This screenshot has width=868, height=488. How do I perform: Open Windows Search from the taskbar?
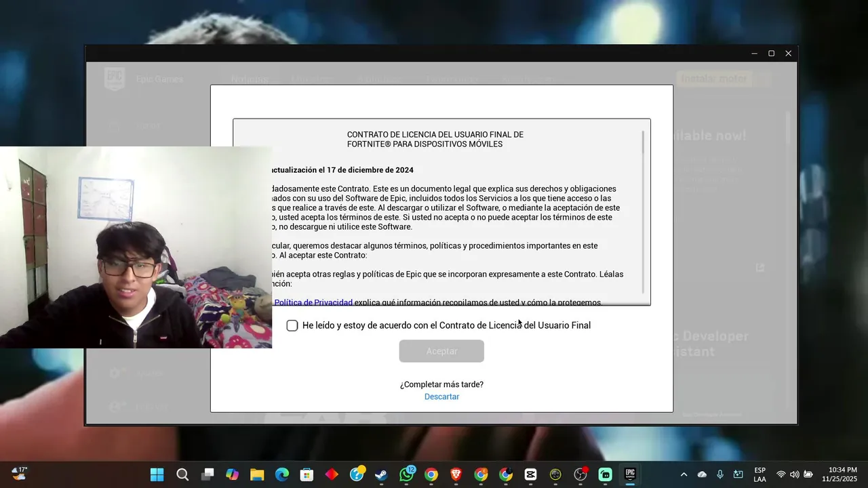[x=182, y=474]
